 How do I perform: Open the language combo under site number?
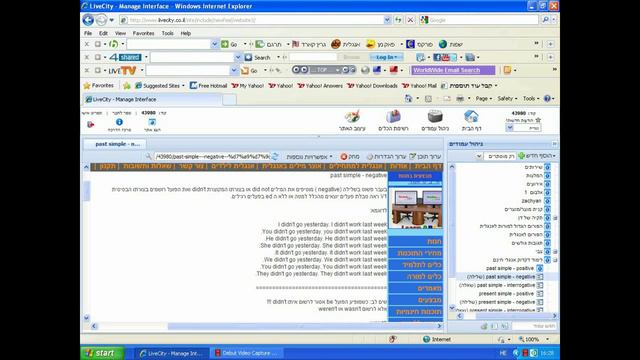click(x=524, y=128)
